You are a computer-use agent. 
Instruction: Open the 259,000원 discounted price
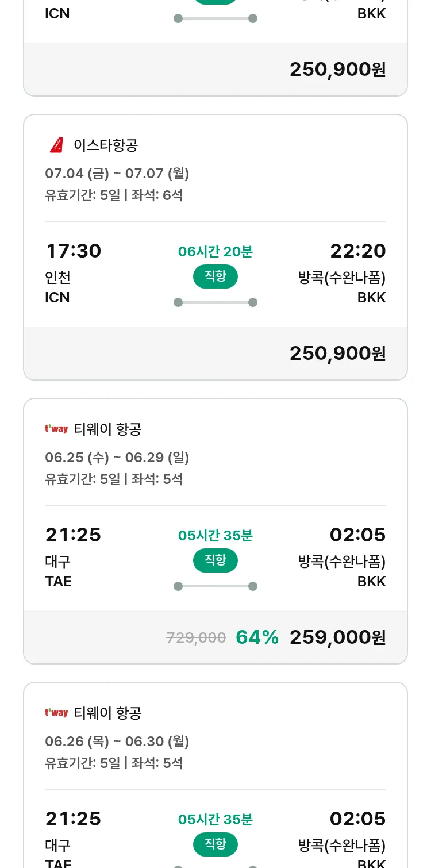(x=337, y=637)
